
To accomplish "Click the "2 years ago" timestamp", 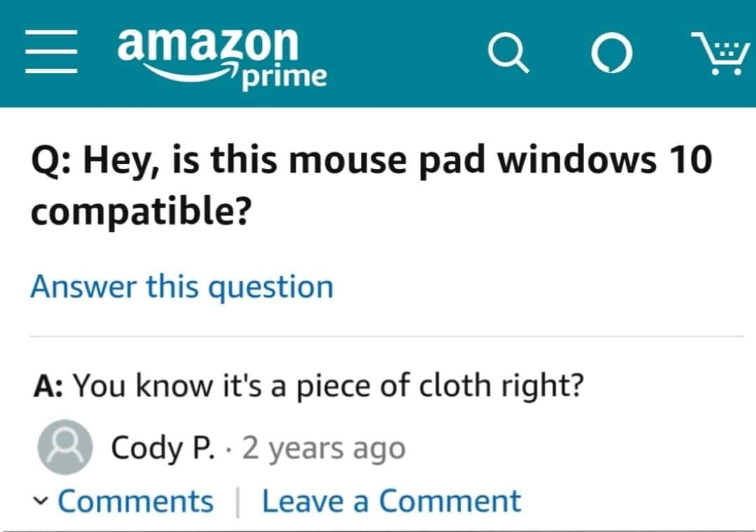I will click(324, 448).
